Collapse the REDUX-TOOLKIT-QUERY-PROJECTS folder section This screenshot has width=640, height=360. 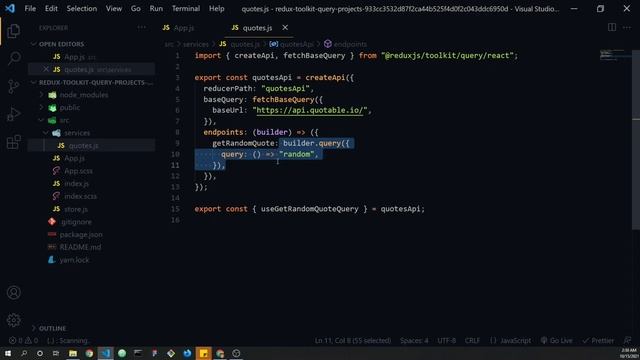pos(92,82)
